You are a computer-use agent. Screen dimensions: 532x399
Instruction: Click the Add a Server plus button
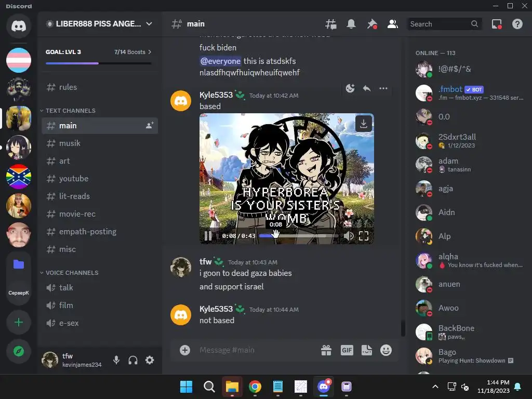(x=19, y=322)
